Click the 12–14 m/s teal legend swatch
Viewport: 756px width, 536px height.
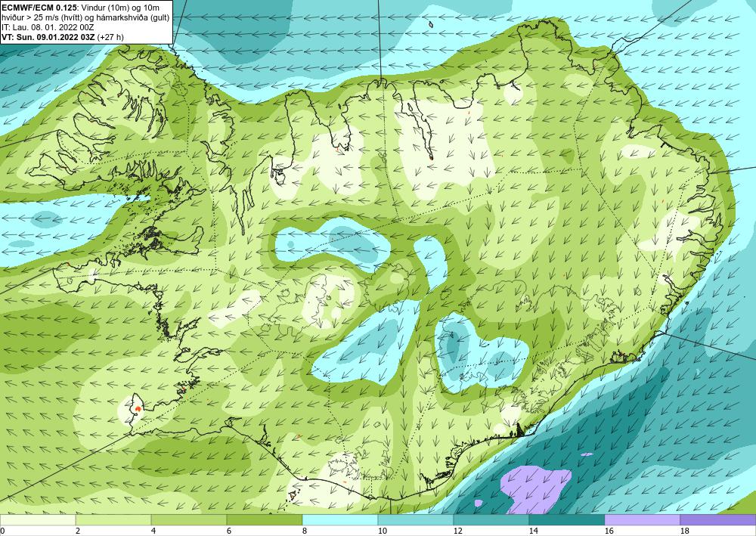[491, 519]
